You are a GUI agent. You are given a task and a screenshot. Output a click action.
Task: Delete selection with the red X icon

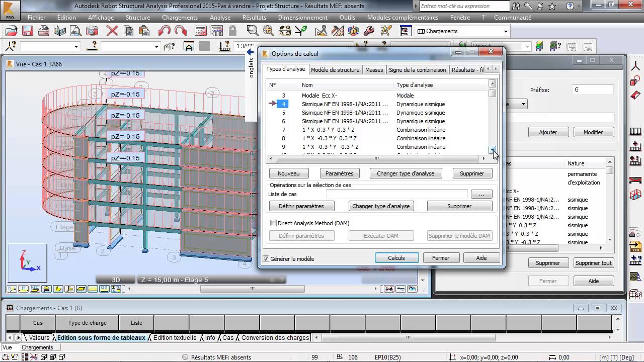[x=112, y=31]
